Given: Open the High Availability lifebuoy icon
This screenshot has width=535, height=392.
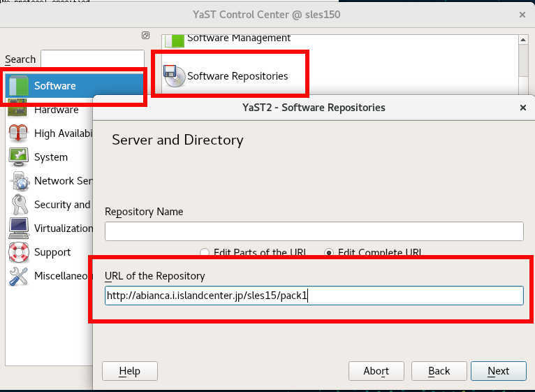Looking at the screenshot, I should point(18,133).
